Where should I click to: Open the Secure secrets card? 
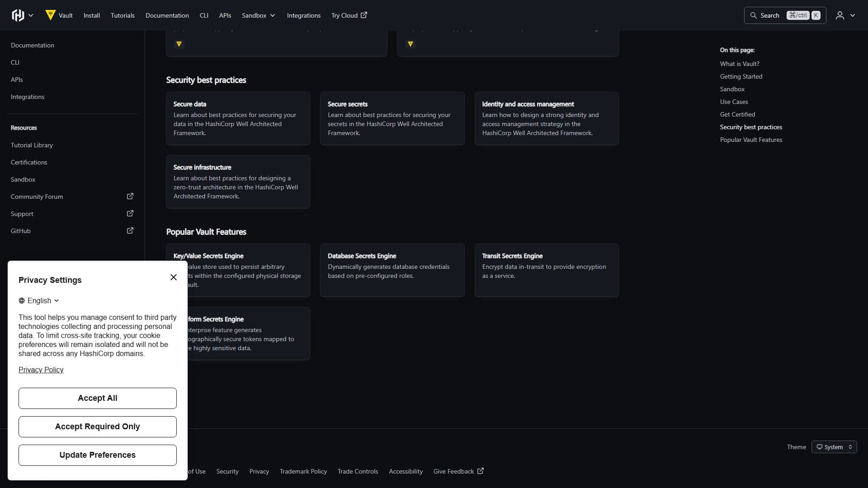pos(392,118)
